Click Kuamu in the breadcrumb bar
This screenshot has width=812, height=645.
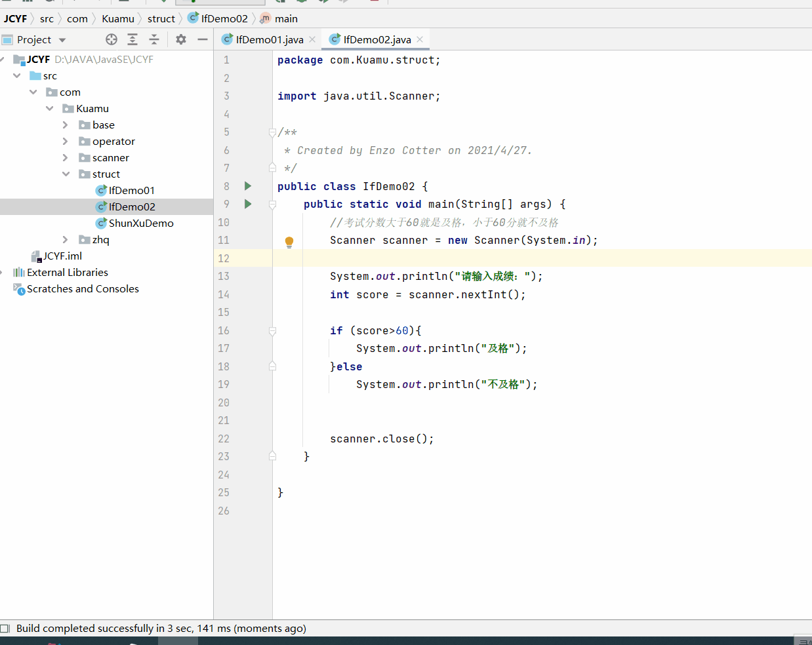point(118,18)
